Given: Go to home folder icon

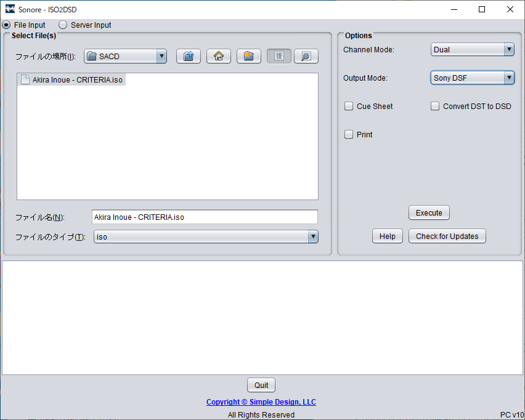Looking at the screenshot, I should pos(219,56).
